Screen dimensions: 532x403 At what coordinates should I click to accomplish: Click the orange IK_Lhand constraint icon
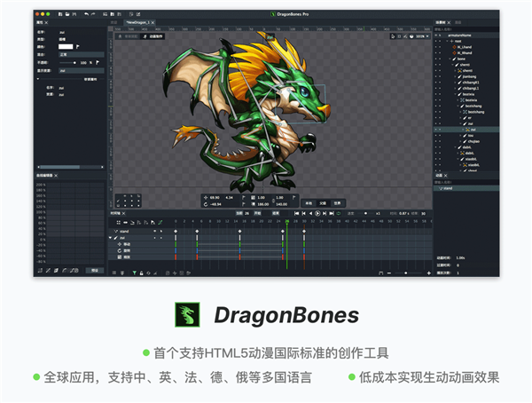click(x=454, y=47)
